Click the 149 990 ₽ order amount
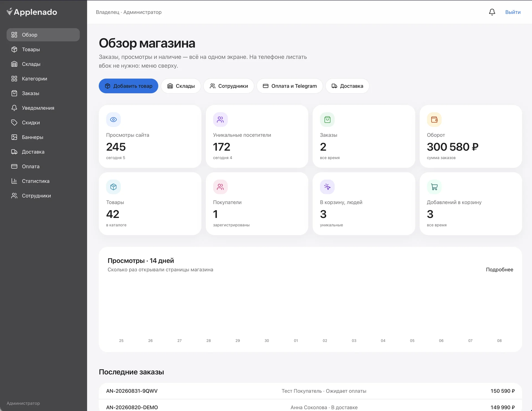The image size is (532, 411). coord(503,407)
